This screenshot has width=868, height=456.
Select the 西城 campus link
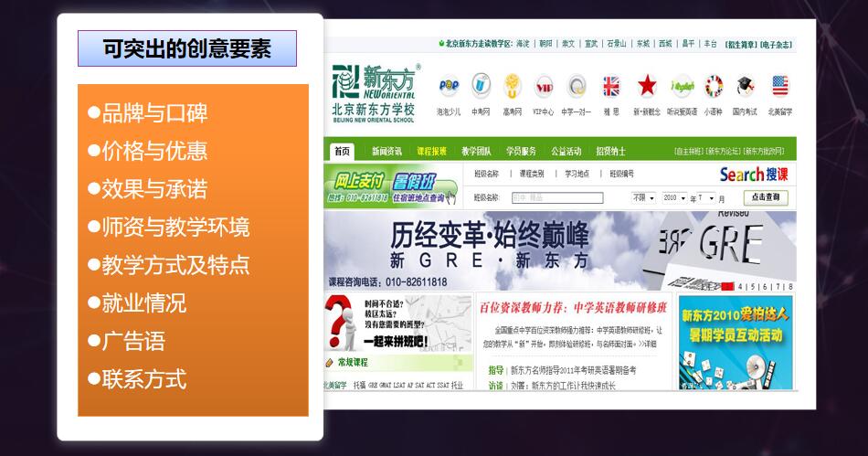(x=665, y=44)
